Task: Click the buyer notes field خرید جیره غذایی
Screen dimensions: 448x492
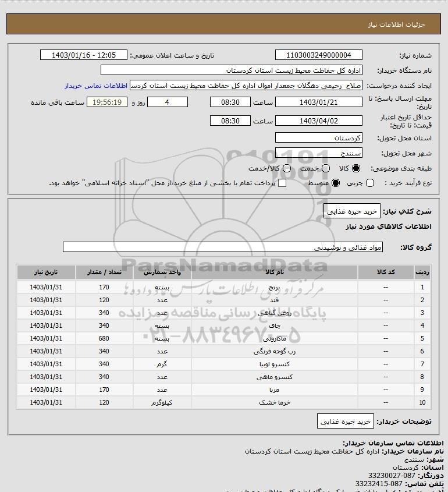Action: pos(346,422)
